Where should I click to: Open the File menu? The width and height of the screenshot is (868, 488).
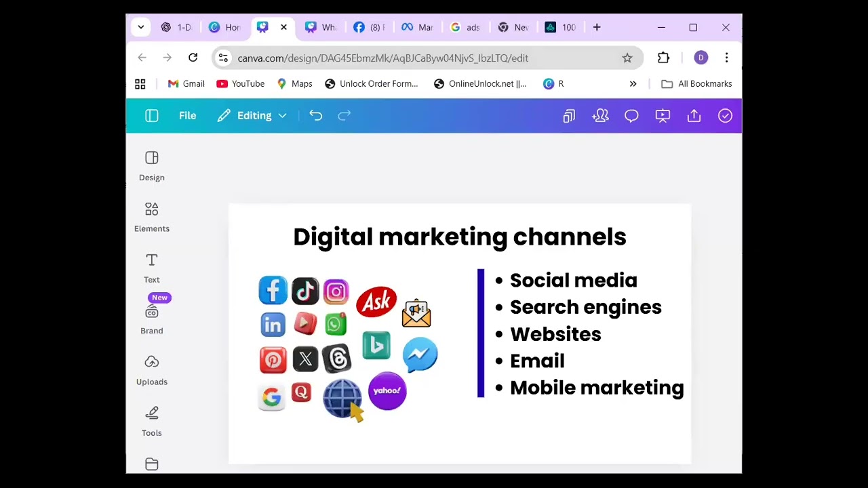coord(187,116)
